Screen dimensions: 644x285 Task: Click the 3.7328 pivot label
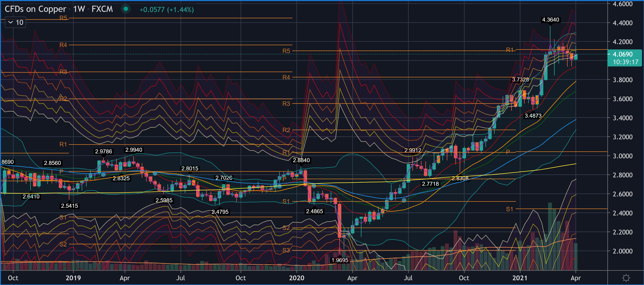520,79
